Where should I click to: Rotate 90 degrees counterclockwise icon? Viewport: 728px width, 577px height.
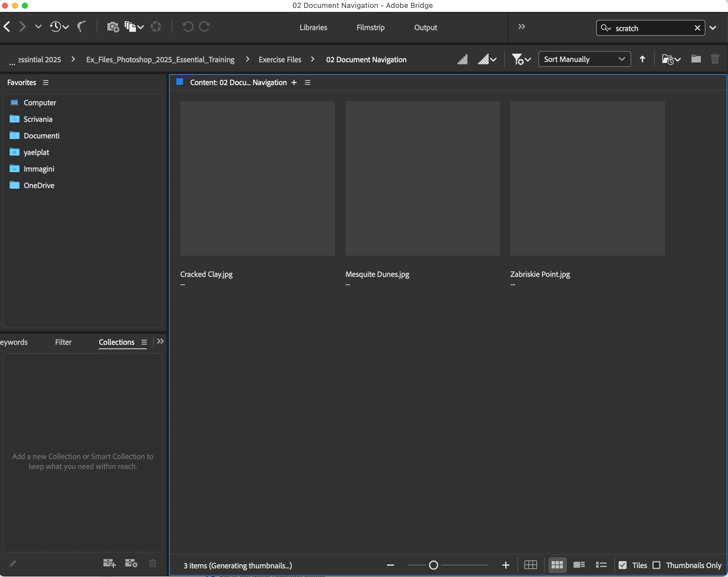[x=188, y=26]
